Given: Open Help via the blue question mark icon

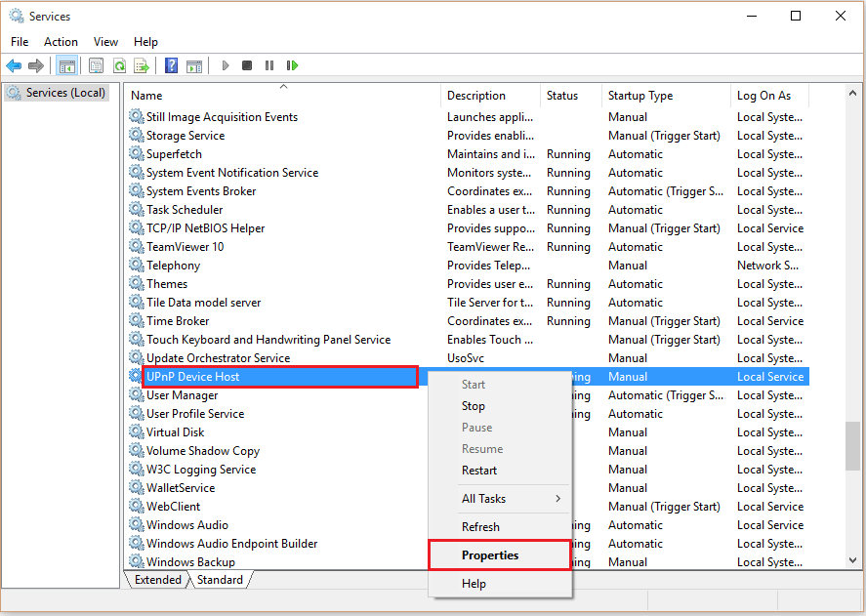Looking at the screenshot, I should tap(171, 65).
